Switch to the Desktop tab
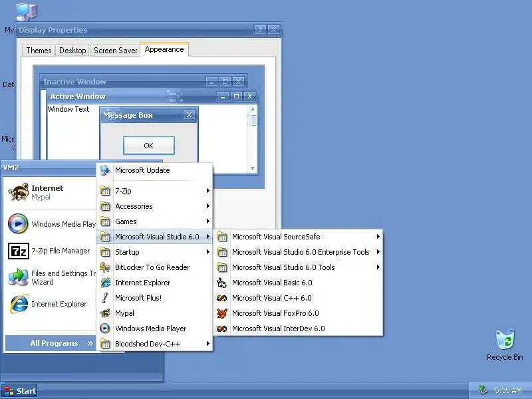 point(72,51)
